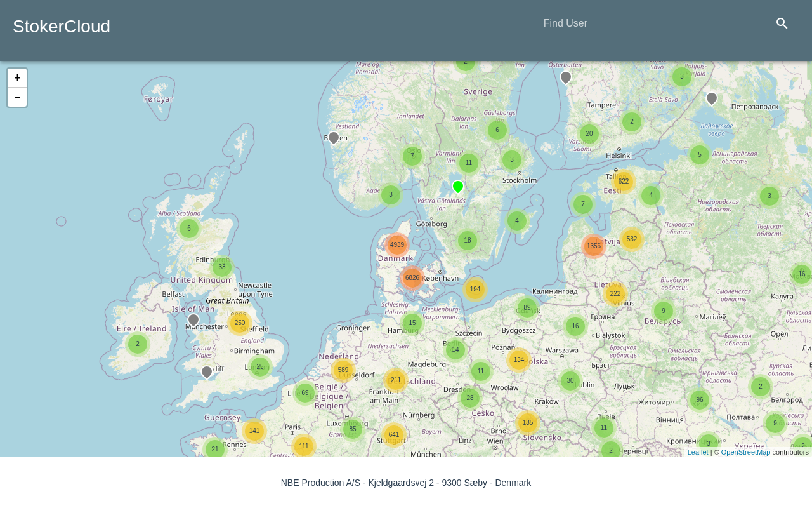
Task: Expand the 589 cluster near Düsseldorf
Action: point(343,370)
